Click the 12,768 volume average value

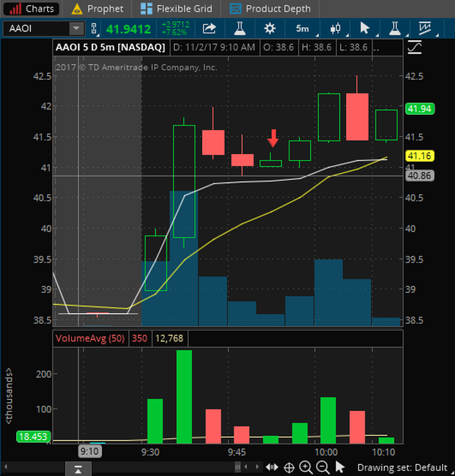click(x=169, y=338)
